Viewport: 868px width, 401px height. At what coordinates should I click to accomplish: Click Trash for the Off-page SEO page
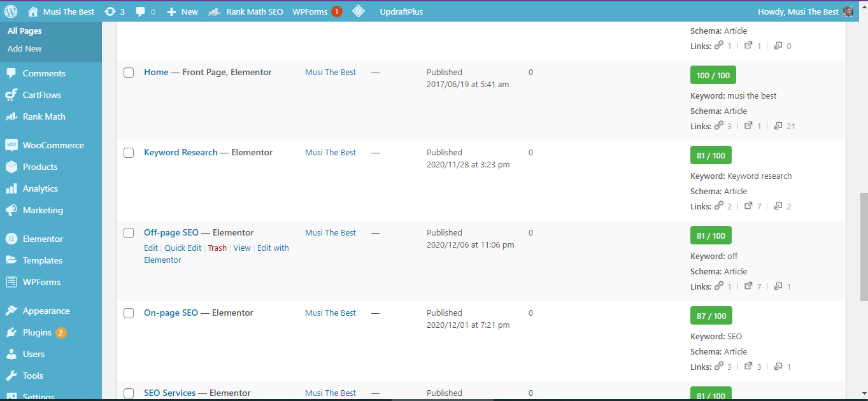[x=217, y=248]
